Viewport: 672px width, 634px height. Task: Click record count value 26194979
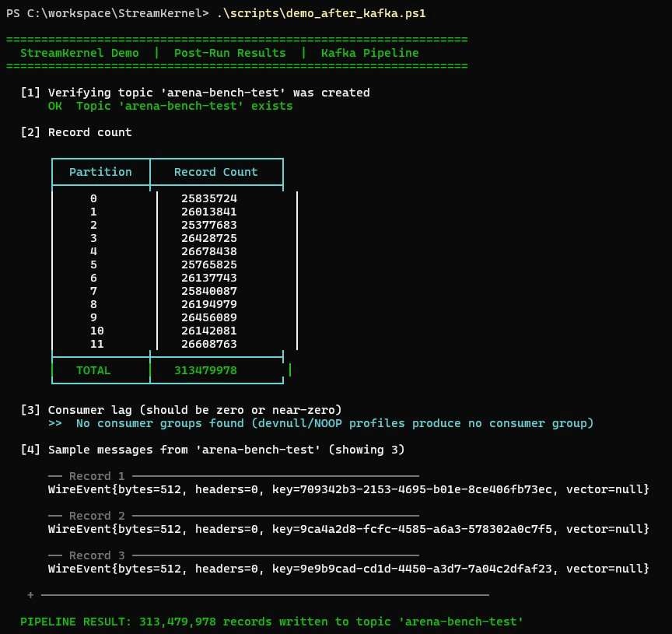209,304
